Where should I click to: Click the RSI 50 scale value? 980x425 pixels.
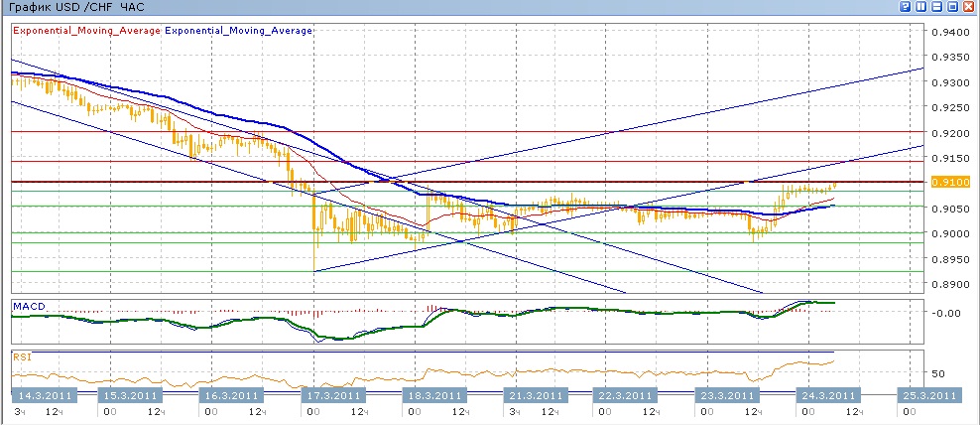coord(938,373)
